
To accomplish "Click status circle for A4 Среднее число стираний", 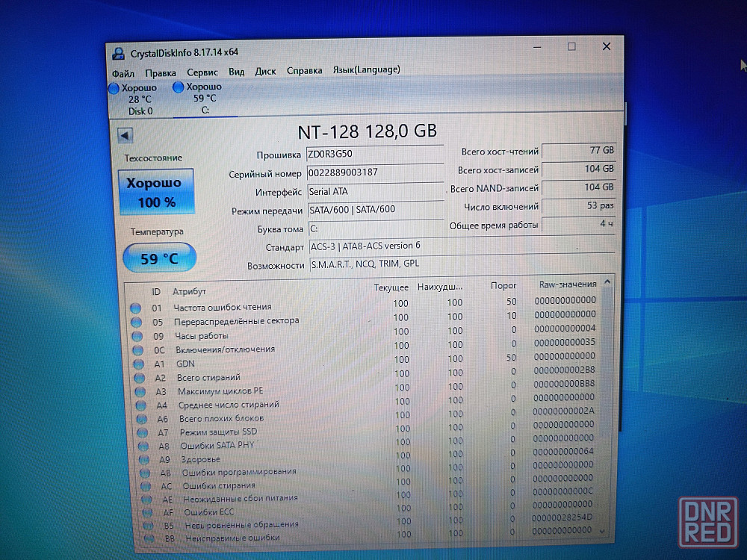I will 141,405.
